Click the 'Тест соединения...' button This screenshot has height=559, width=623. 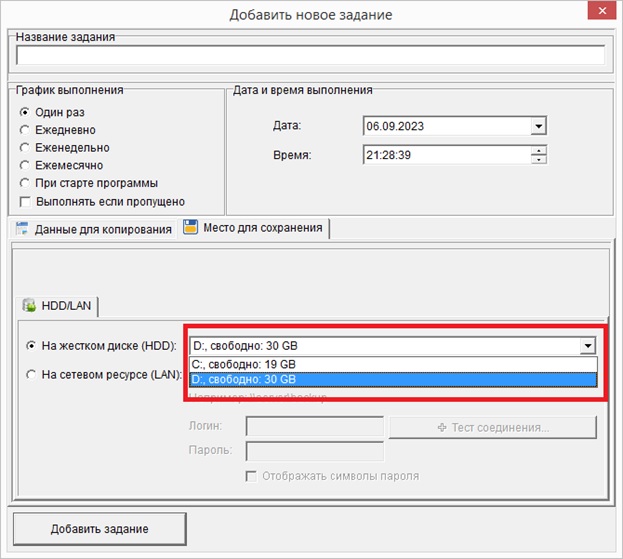pyautogui.click(x=493, y=427)
